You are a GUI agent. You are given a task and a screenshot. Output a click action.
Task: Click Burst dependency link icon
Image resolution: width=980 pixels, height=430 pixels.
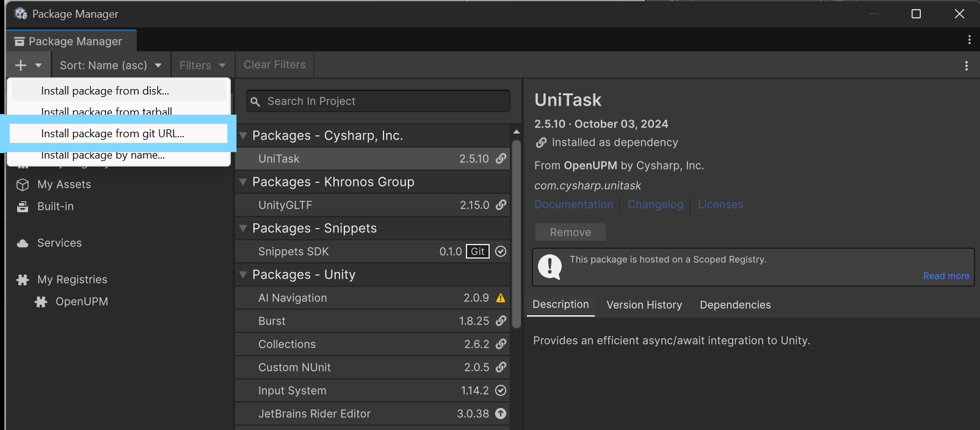[501, 321]
